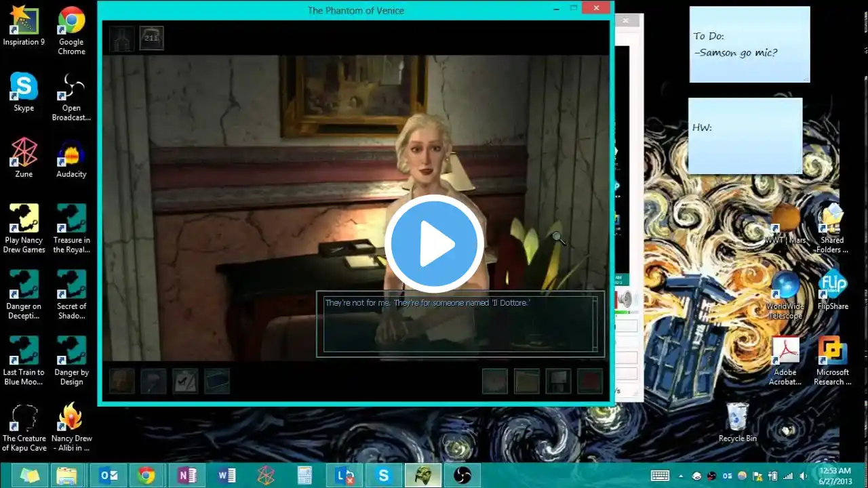Open OneNote from the taskbar
Viewport: 868px width, 488px height.
point(186,475)
